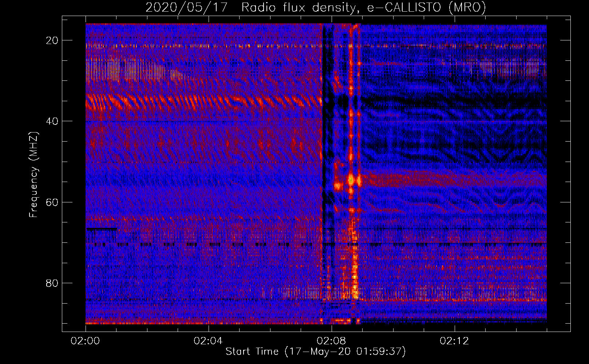Click the 02:08 time tick label

(331, 341)
